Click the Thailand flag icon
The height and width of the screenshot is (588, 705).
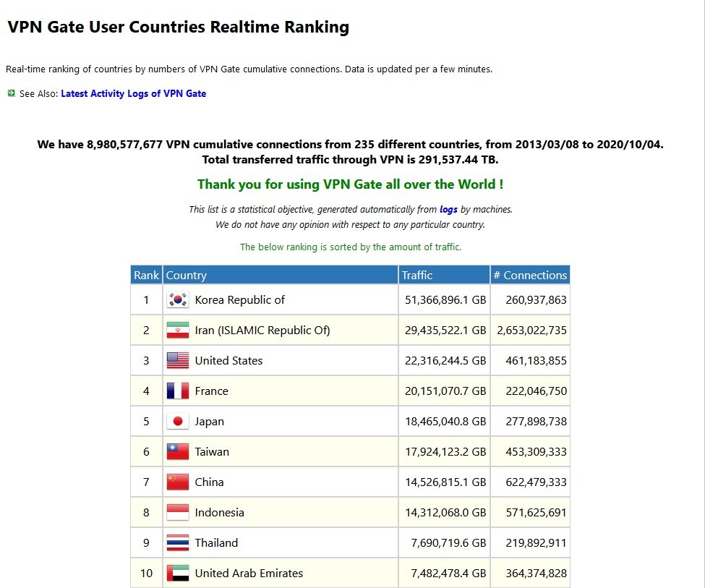177,543
